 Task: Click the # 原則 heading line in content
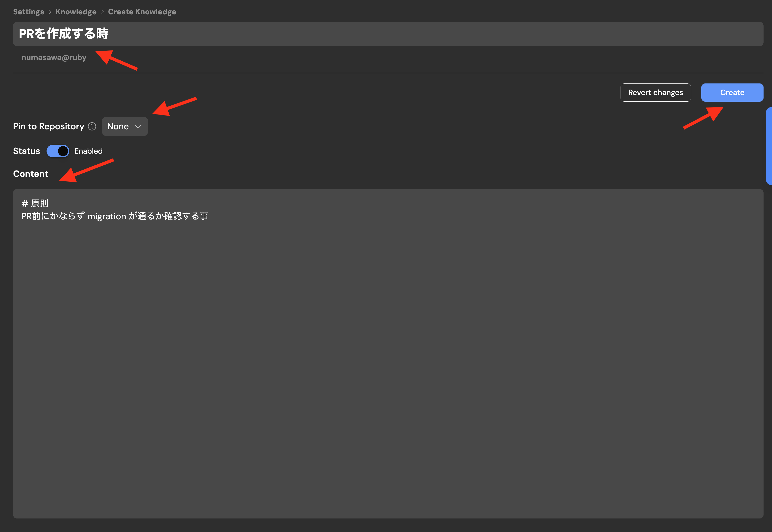tap(35, 203)
